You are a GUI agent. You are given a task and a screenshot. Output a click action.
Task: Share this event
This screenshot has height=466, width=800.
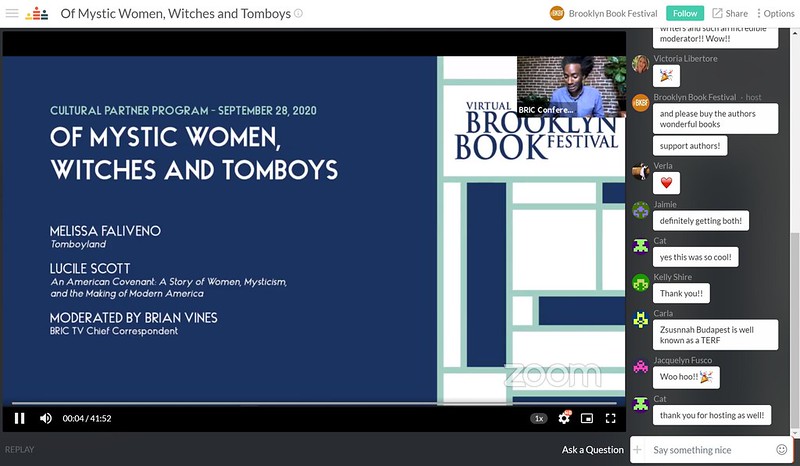coord(730,13)
